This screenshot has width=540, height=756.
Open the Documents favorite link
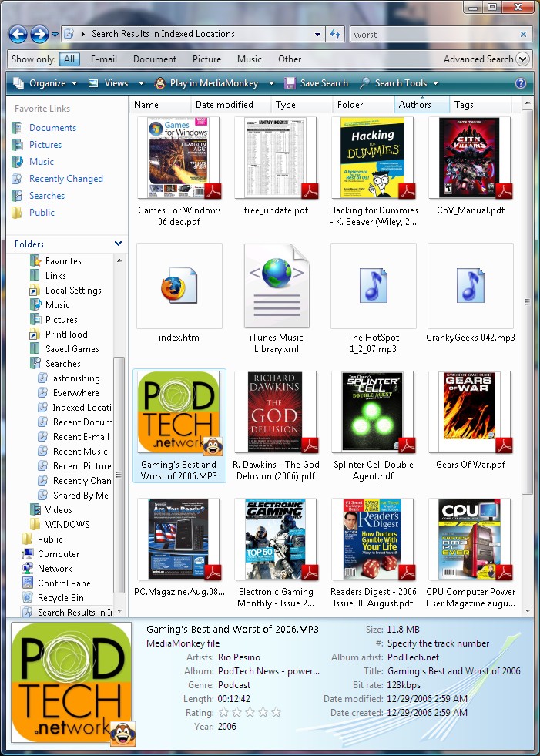(52, 128)
